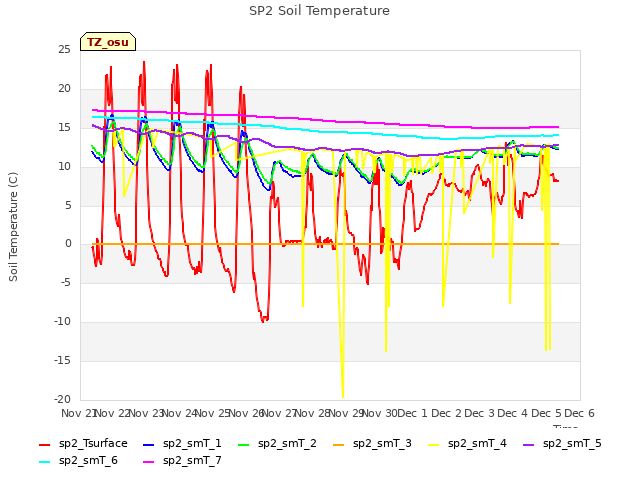
Task: Click the green sp2_smT_2 legend swatch
Action: click(x=244, y=444)
